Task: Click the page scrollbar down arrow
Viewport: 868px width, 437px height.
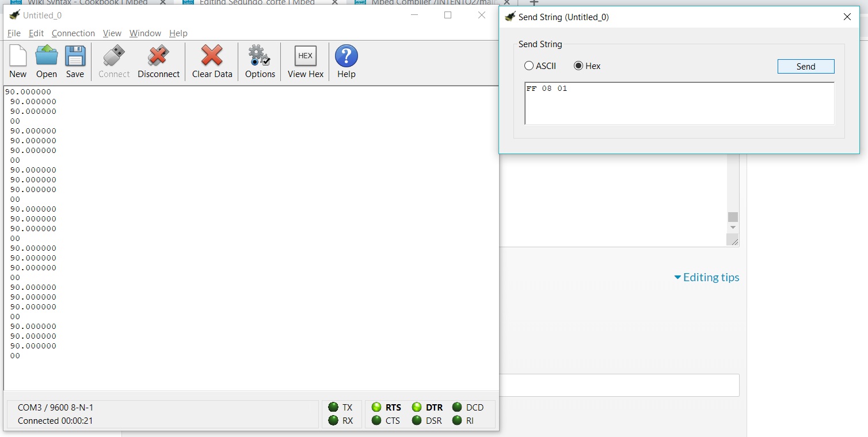Action: 733,228
